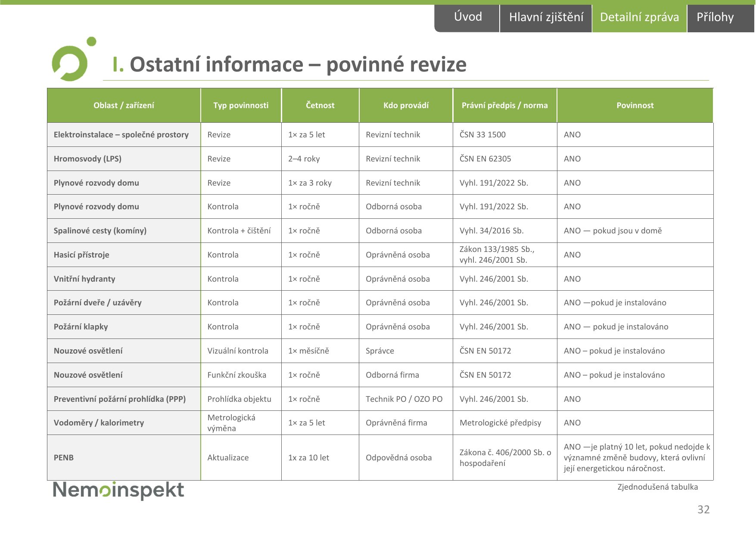
Task: Go to the Přílohy tab
Action: coord(720,18)
